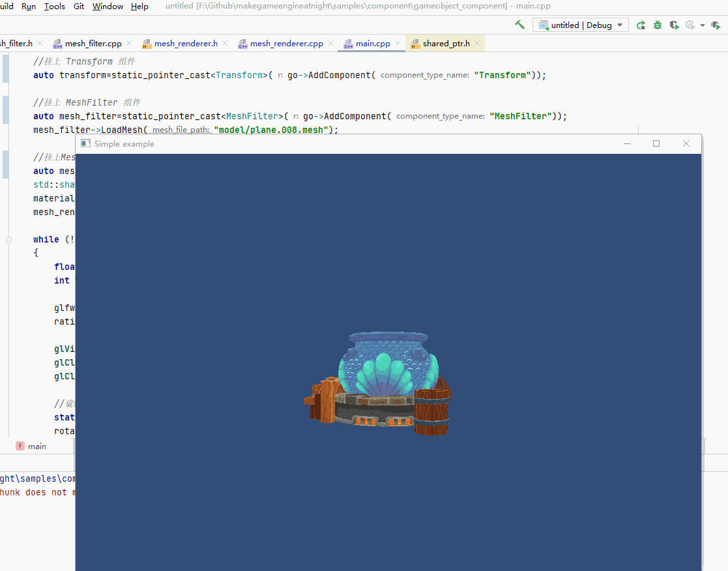Open the Run menu
Screen dimensions: 728x571
point(28,7)
